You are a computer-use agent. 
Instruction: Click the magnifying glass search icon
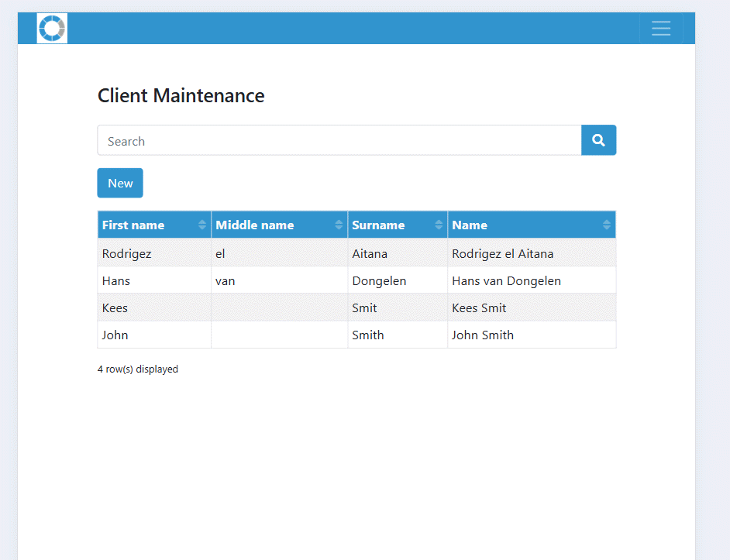click(x=598, y=140)
